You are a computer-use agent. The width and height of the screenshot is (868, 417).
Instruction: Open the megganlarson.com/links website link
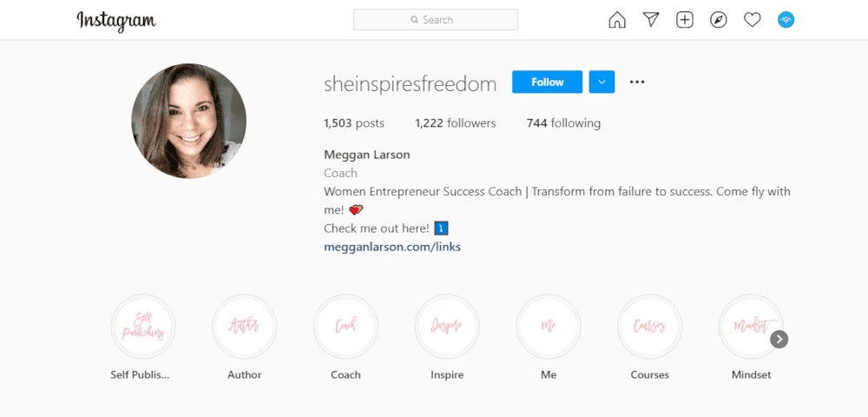pos(392,247)
